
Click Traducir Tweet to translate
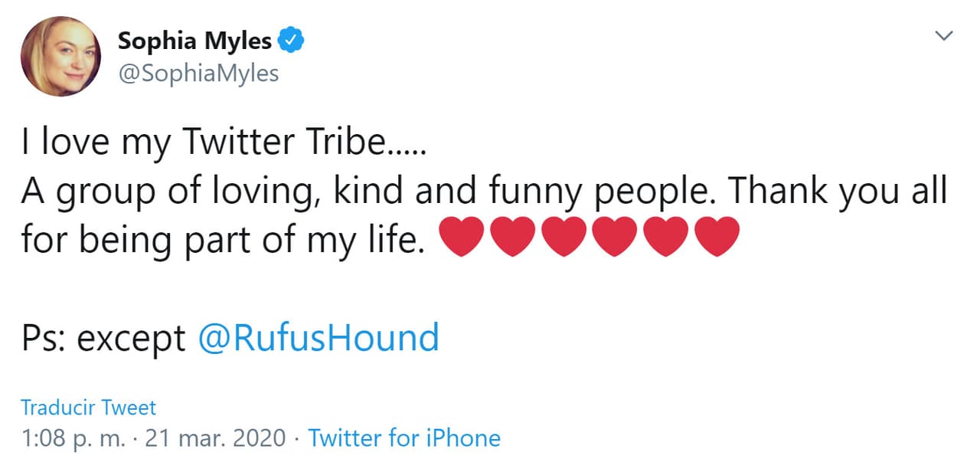click(x=87, y=408)
